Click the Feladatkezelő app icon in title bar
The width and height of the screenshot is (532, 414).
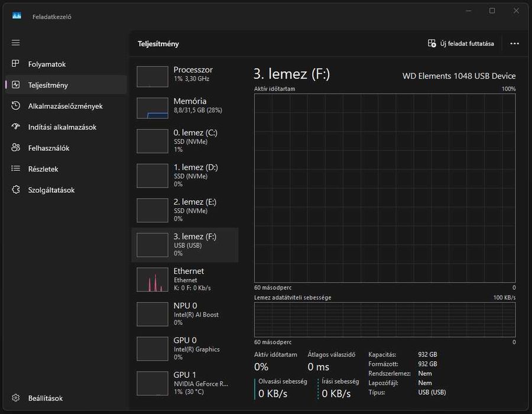(x=17, y=16)
